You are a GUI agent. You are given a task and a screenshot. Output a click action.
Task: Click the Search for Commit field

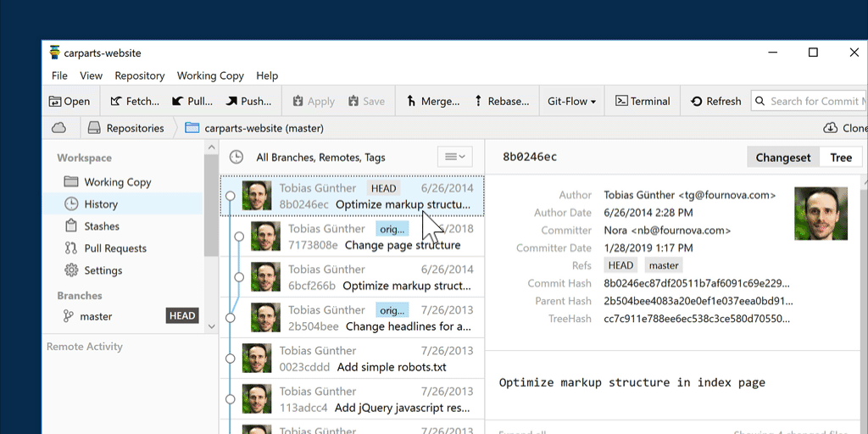point(812,101)
